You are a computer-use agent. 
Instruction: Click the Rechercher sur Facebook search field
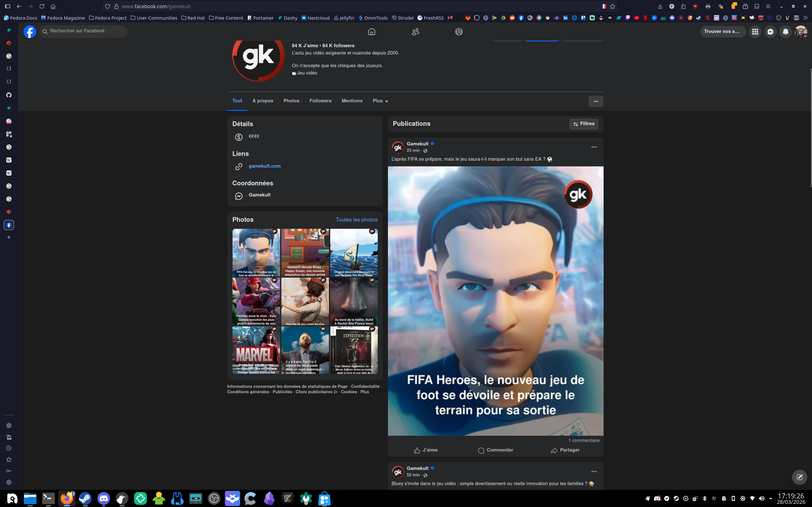click(83, 31)
